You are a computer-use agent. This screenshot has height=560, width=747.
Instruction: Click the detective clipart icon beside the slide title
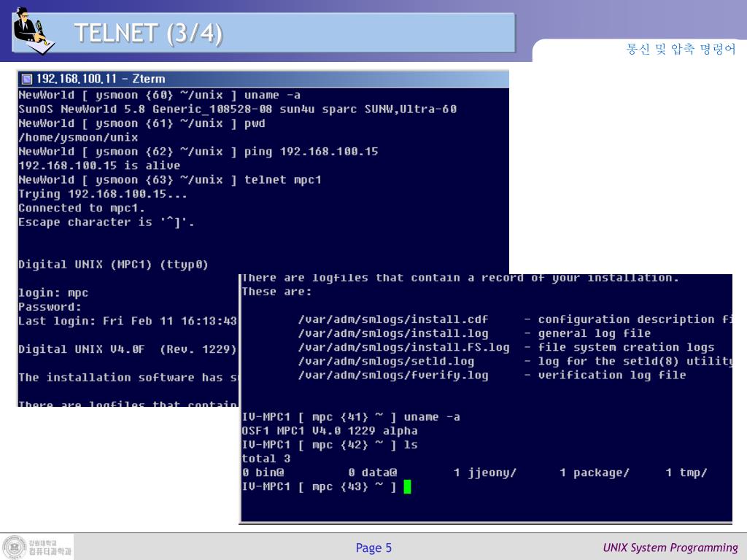pos(34,31)
